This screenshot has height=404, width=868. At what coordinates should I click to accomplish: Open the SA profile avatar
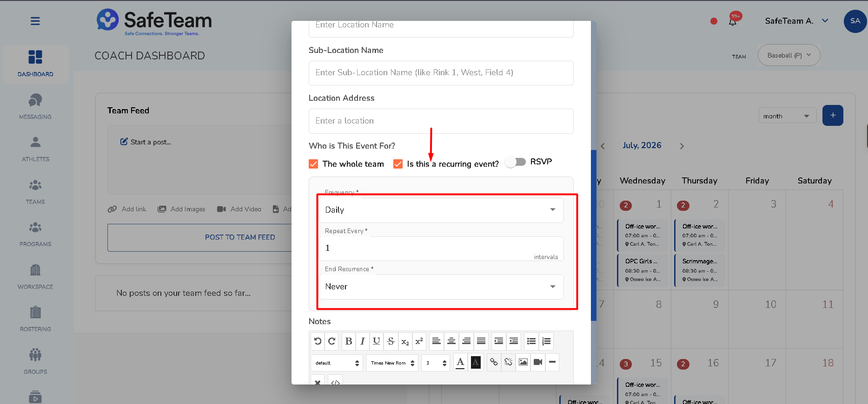(x=855, y=21)
